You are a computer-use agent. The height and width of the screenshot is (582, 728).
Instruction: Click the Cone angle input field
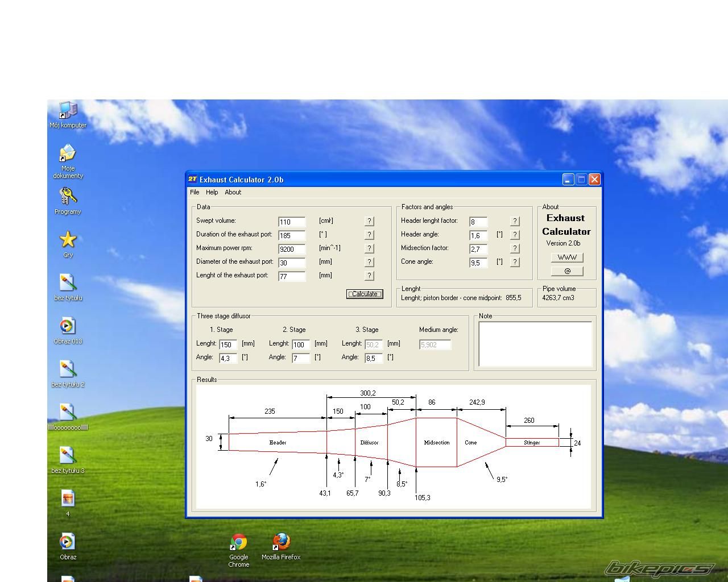478,263
